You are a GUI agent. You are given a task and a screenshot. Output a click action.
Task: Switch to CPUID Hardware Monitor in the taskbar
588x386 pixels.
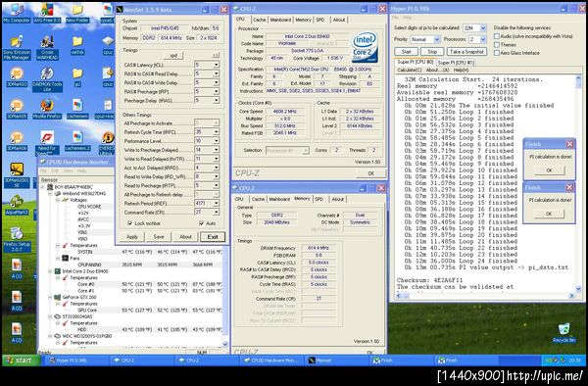point(271,361)
